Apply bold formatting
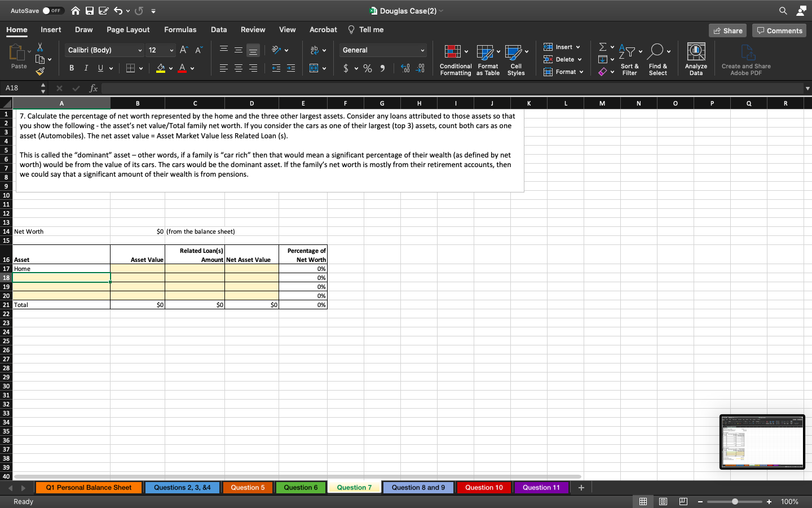Screen dimensions: 812x508 [x=71, y=68]
